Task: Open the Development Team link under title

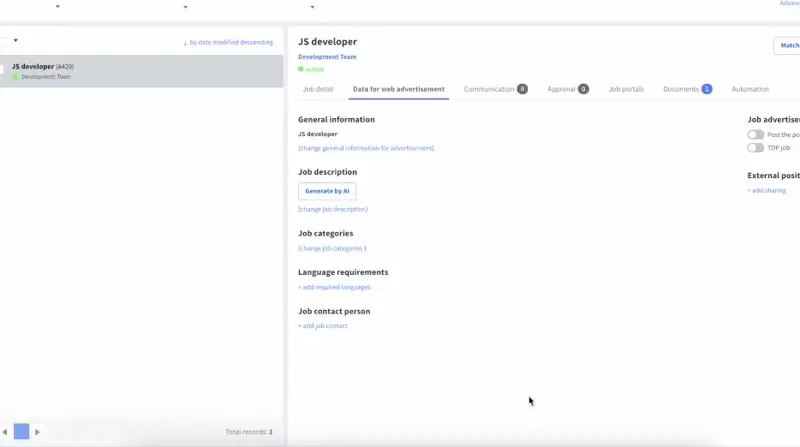Action: tap(327, 57)
